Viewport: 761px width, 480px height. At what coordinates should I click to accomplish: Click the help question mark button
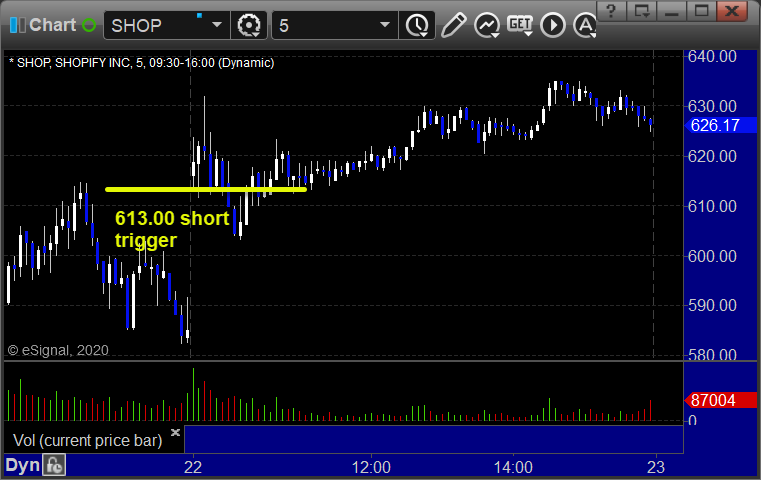[611, 11]
